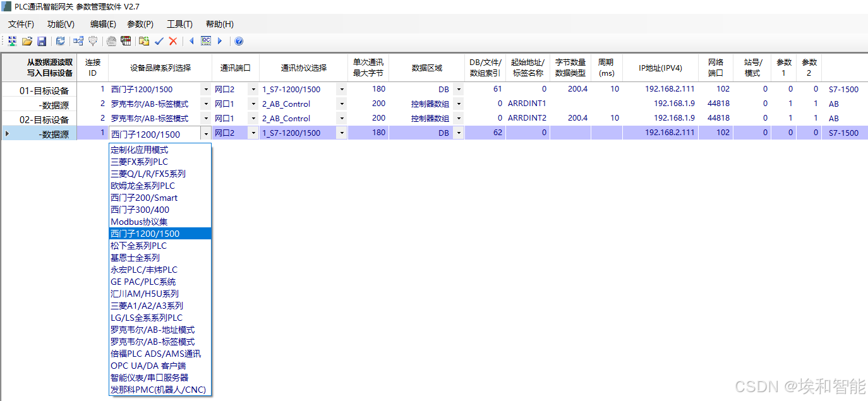Expand 网口2 dropdown in highlighted bottom row
868x401 pixels.
[254, 133]
